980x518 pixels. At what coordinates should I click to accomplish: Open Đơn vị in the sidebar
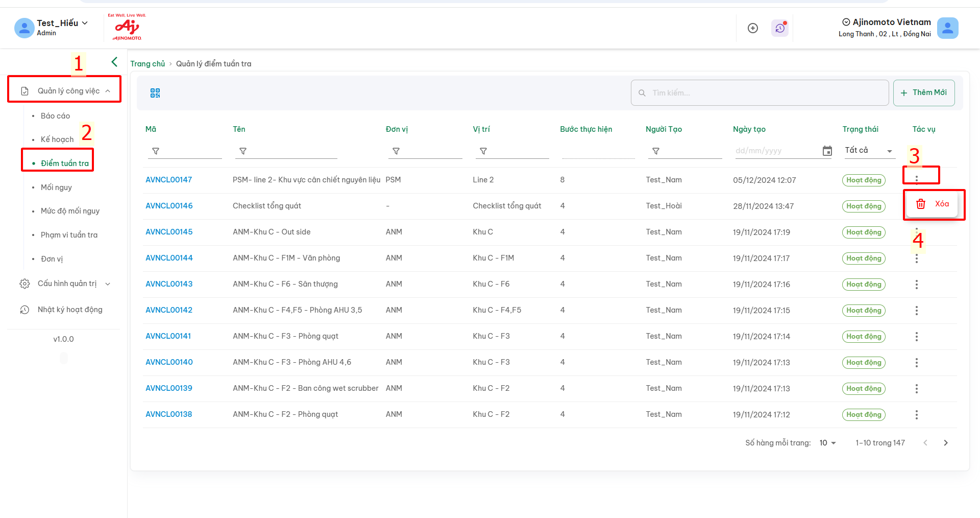(x=52, y=259)
